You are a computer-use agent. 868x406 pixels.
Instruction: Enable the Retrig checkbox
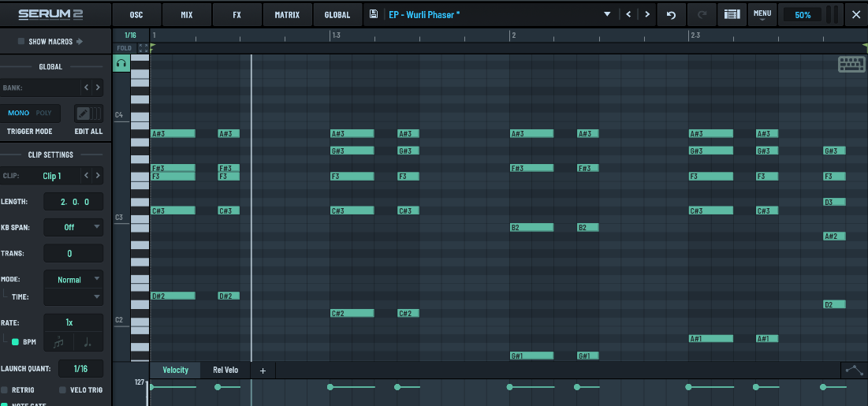5,390
